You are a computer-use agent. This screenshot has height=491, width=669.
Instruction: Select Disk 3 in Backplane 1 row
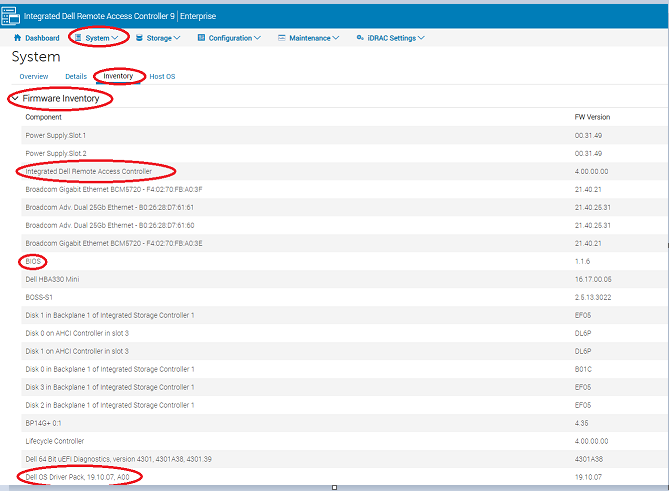(345, 386)
